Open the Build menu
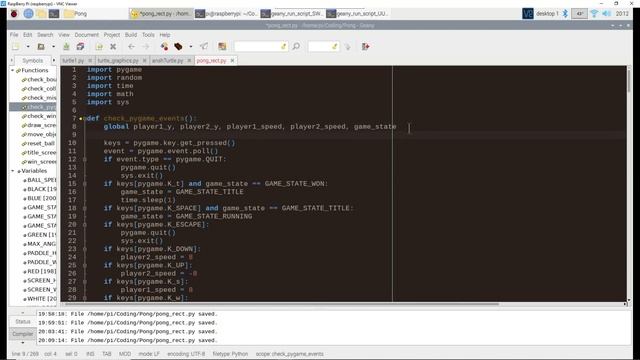Viewport: 640px width, 360px height. pos(131,35)
